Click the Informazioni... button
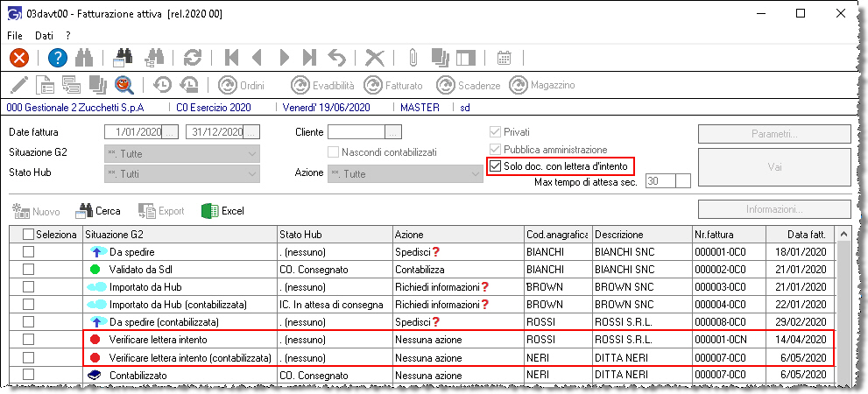The image size is (868, 394). [x=774, y=210]
